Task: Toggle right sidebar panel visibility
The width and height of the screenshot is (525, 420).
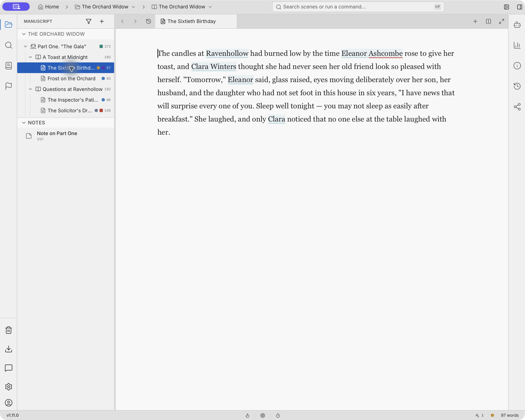Action: pyautogui.click(x=519, y=7)
